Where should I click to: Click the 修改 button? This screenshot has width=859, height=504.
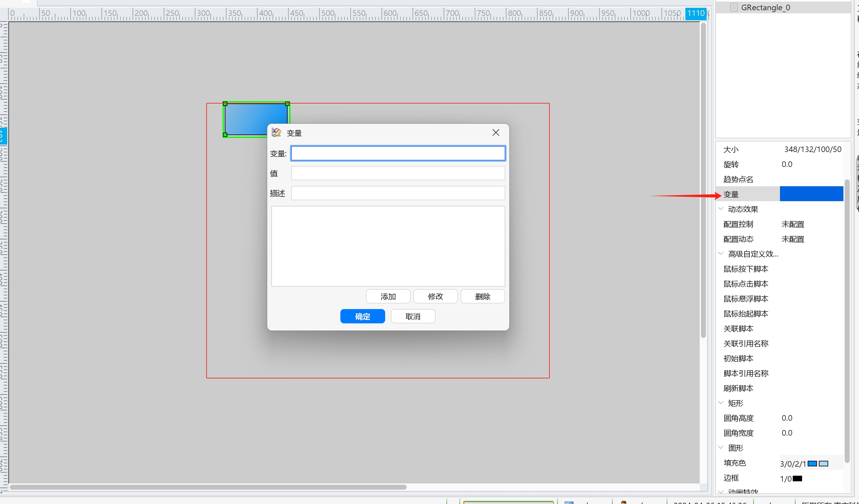435,296
